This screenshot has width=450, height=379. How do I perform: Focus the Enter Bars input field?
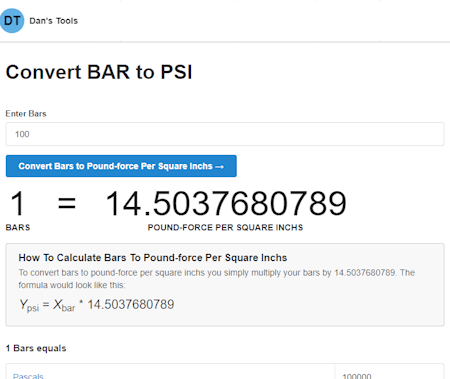point(225,134)
